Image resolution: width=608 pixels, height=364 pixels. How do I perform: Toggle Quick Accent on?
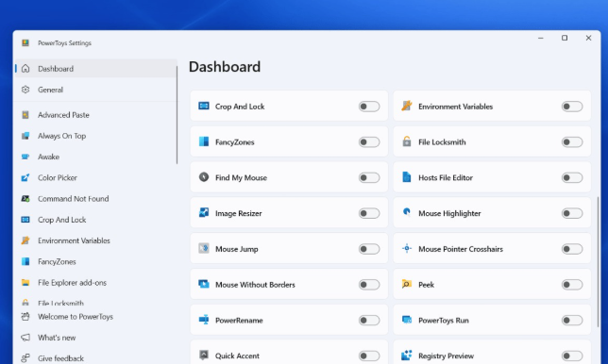coord(369,356)
